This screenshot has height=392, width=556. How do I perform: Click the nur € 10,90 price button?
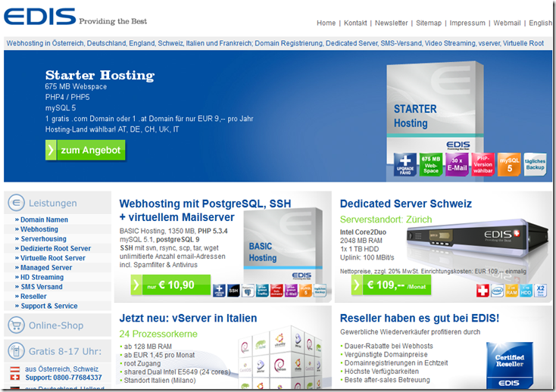pos(170,285)
